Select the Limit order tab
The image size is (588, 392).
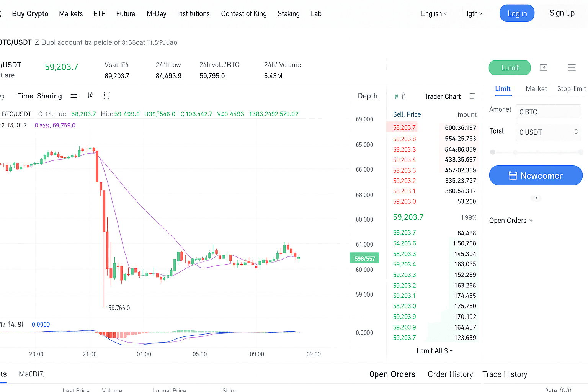click(x=503, y=89)
